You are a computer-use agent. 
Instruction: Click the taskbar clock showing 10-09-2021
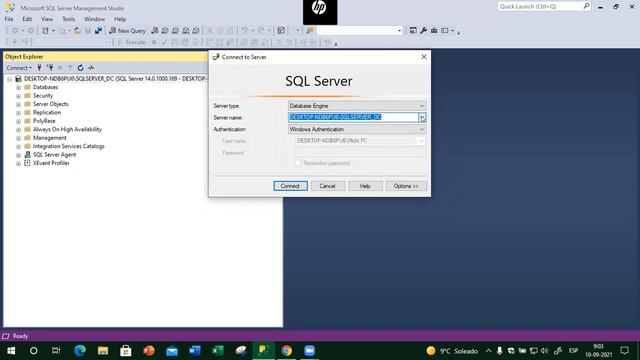[598, 351]
